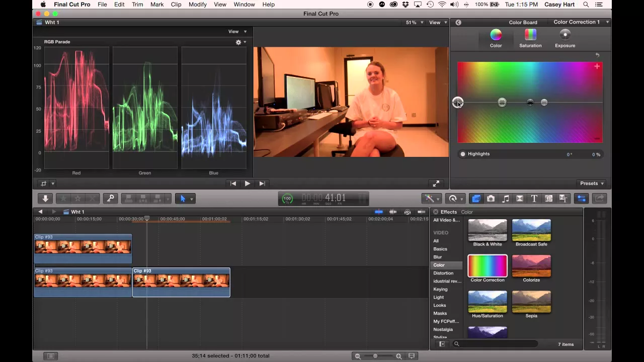Image resolution: width=644 pixels, height=362 pixels.
Task: Open Spotlight search in the menu bar
Action: (x=586, y=5)
